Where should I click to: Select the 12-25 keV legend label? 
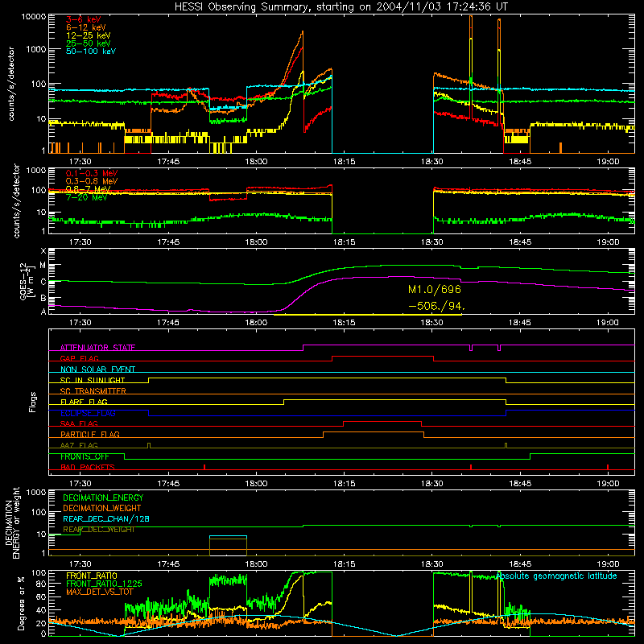[x=89, y=35]
